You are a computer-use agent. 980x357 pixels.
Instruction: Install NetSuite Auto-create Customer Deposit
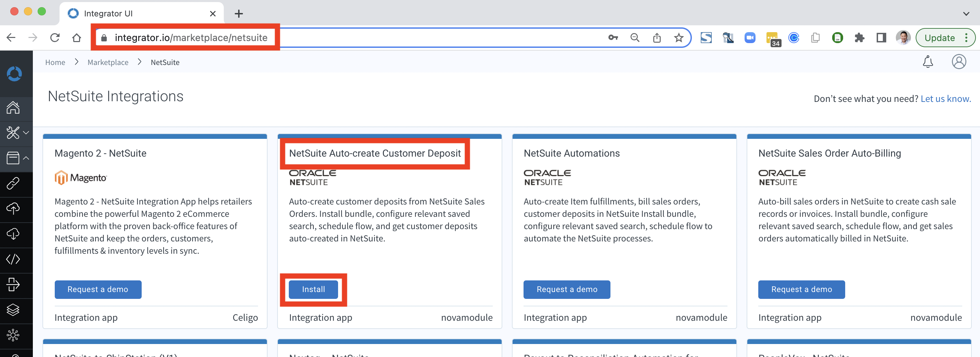(x=313, y=289)
